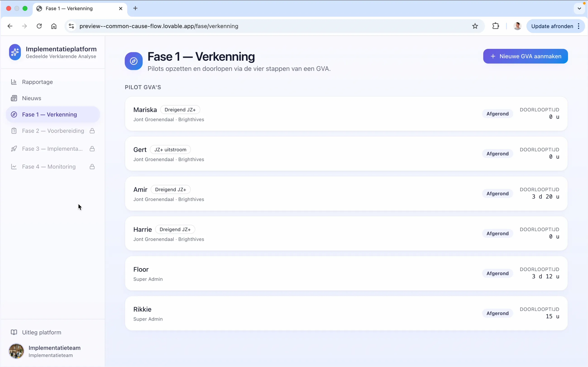Image resolution: width=588 pixels, height=367 pixels.
Task: Open the Rikkie pilot GVA card
Action: [x=346, y=313]
